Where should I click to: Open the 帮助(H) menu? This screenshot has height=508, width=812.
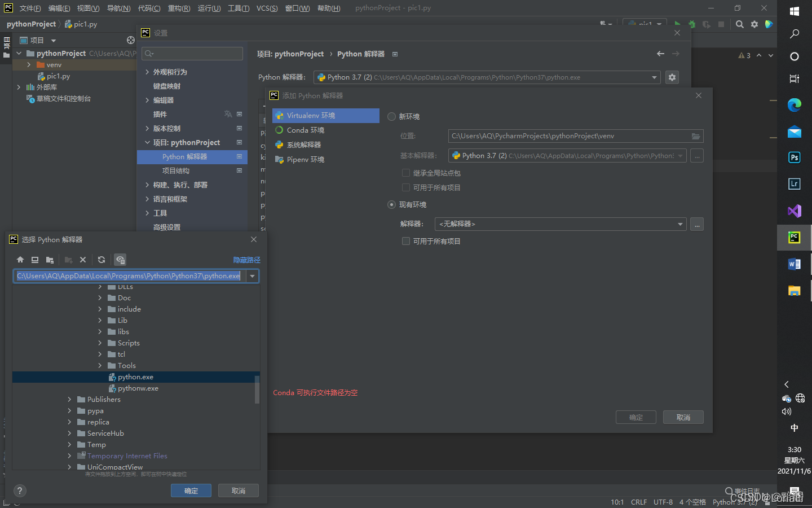tap(329, 8)
